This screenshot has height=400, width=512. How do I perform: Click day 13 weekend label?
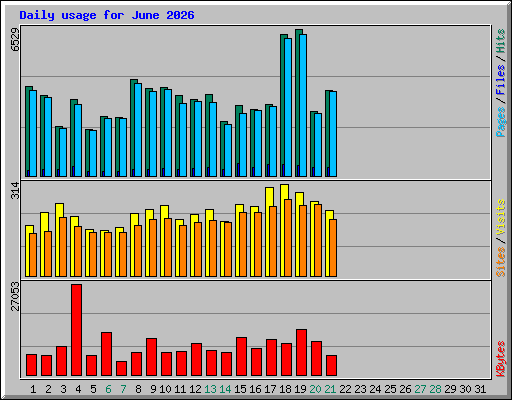point(210,389)
